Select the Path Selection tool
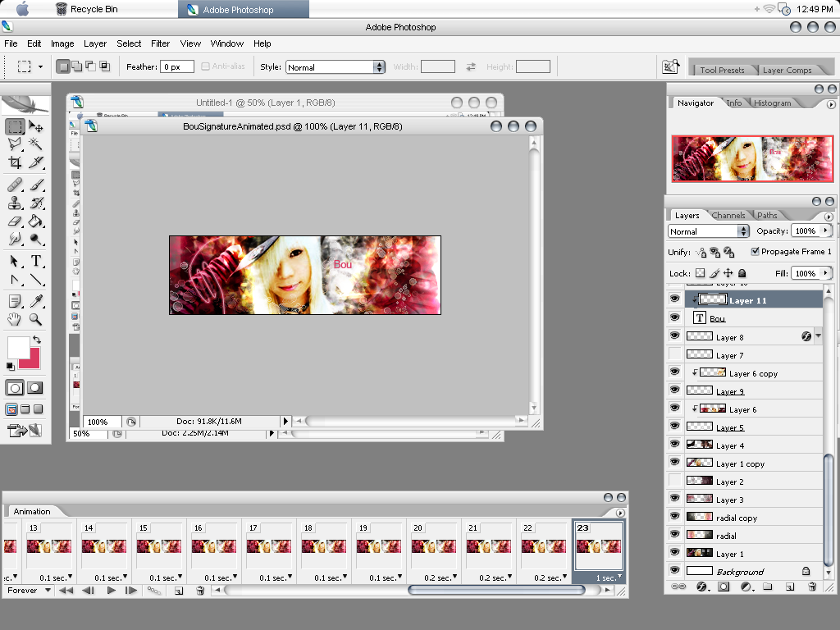Image resolution: width=840 pixels, height=630 pixels. pyautogui.click(x=15, y=262)
